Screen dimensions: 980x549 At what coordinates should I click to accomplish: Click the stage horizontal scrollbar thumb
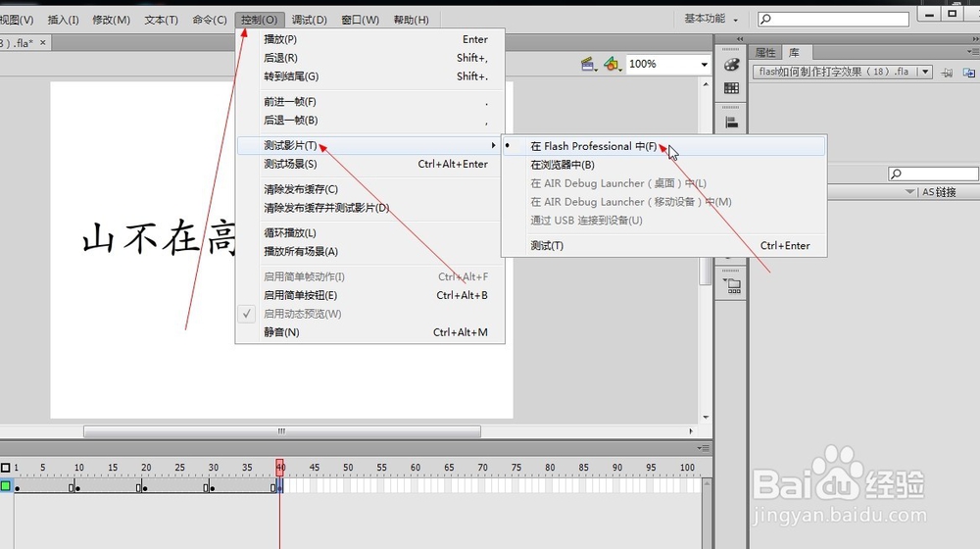coord(282,431)
